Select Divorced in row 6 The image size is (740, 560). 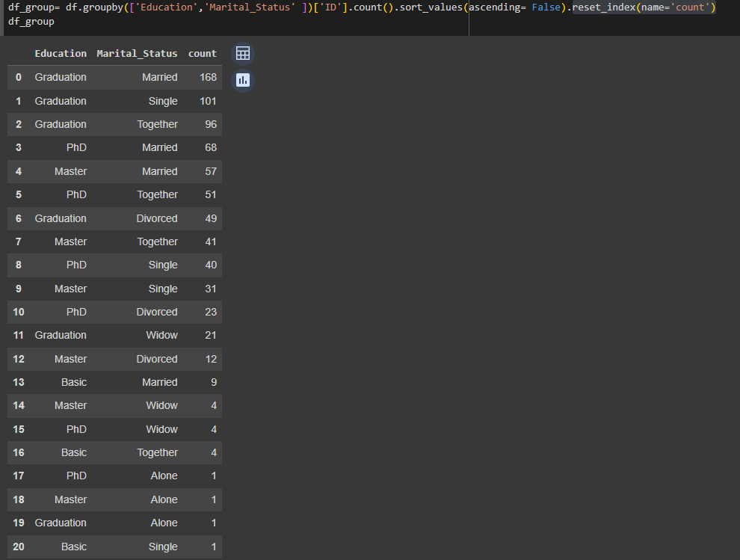[x=157, y=218]
